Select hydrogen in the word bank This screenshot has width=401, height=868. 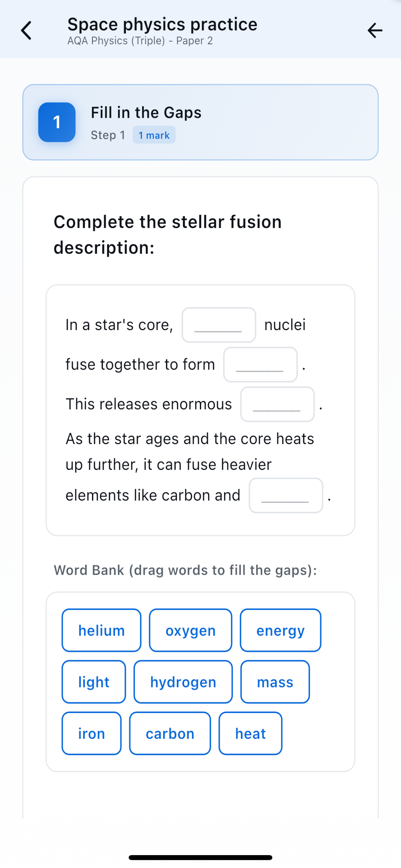tap(183, 682)
